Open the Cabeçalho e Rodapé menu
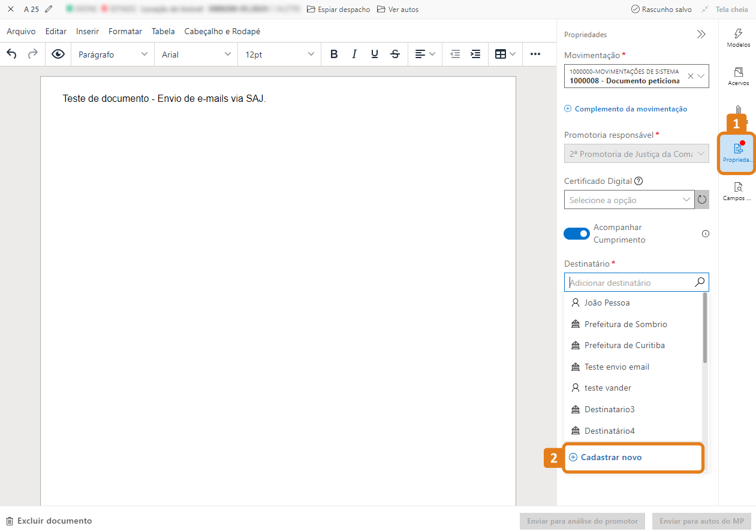Screen dimensions: 756x532 [x=222, y=31]
